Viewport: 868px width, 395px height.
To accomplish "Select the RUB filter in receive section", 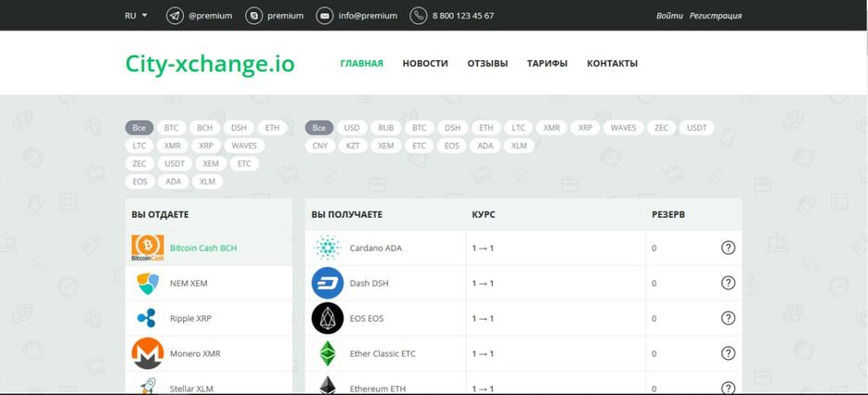I will click(x=386, y=128).
